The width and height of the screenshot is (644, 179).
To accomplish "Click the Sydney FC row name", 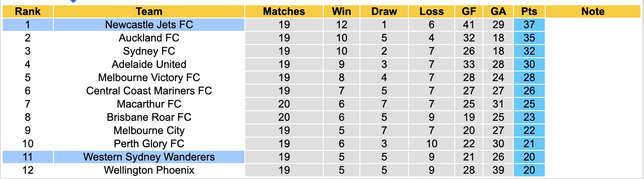I will point(149,51).
